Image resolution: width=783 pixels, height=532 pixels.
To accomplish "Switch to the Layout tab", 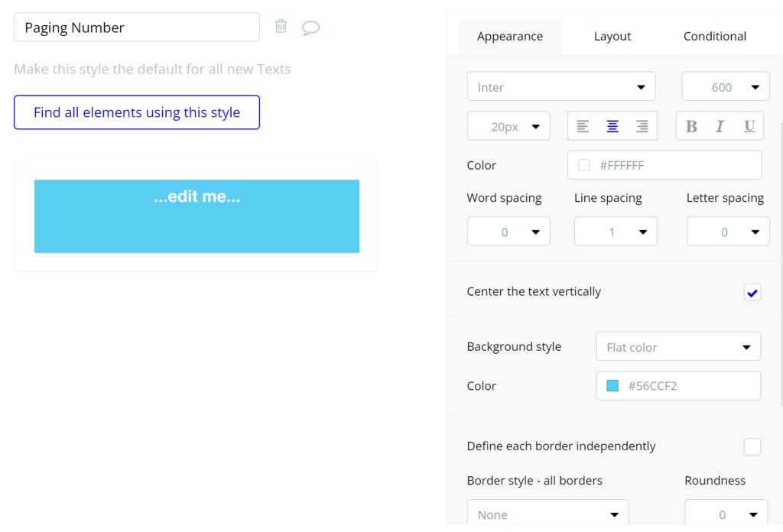I will click(612, 36).
